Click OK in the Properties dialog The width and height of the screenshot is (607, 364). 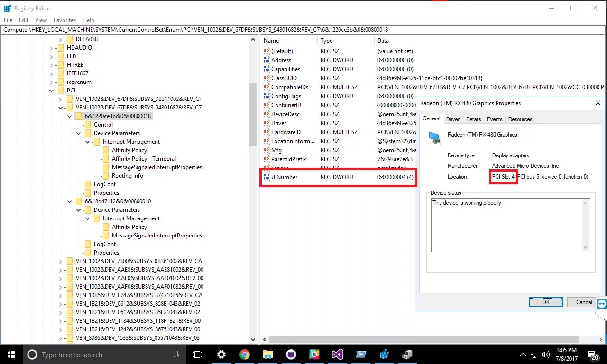click(x=546, y=302)
